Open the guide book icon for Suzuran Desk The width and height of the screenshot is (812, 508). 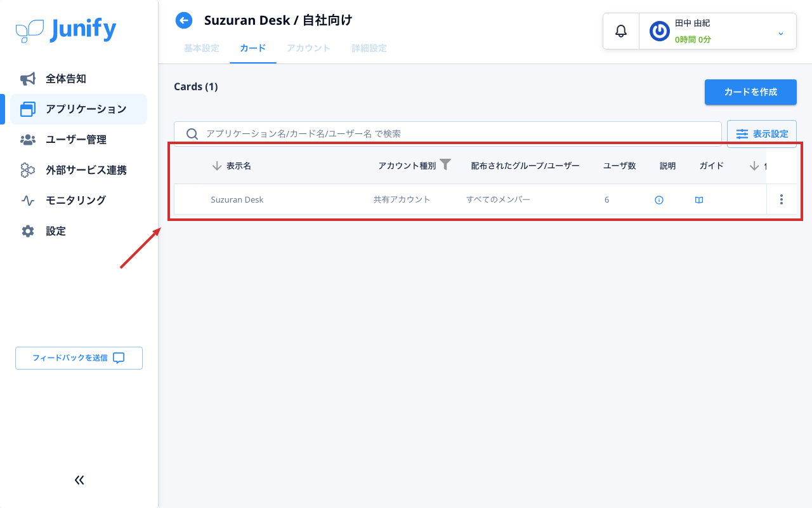(x=699, y=200)
